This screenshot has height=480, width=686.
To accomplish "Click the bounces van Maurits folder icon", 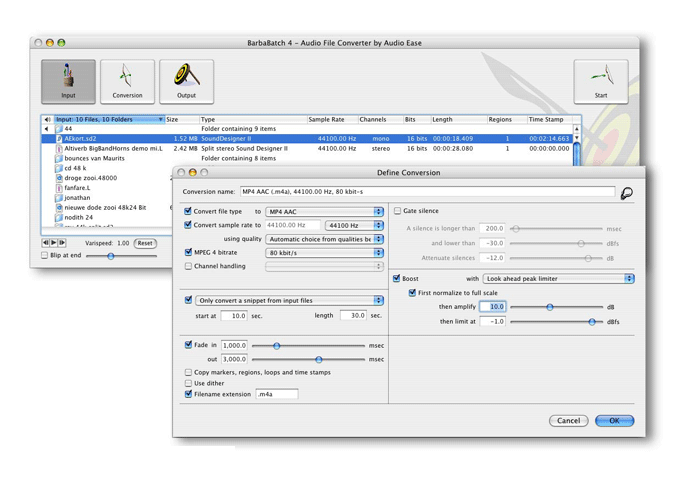I will (59, 158).
